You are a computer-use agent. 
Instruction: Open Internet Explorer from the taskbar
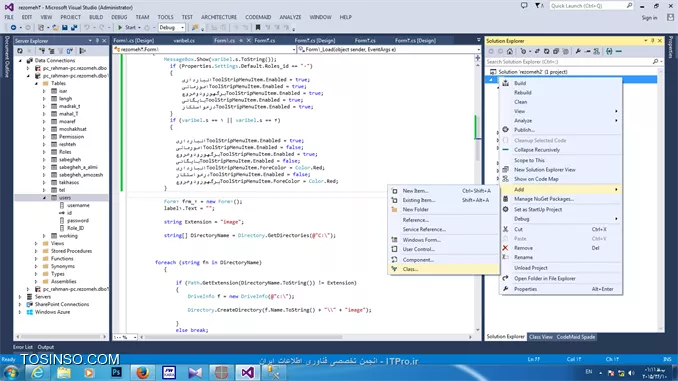tap(38, 372)
